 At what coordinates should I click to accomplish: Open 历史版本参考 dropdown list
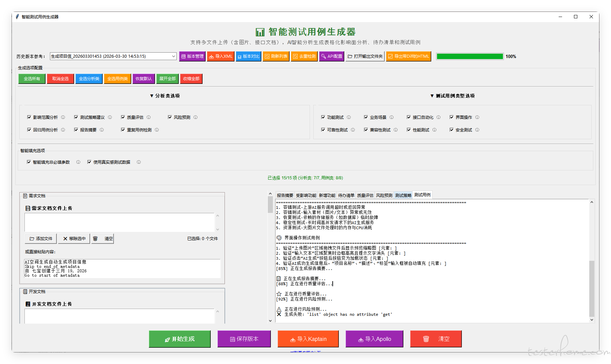(173, 56)
